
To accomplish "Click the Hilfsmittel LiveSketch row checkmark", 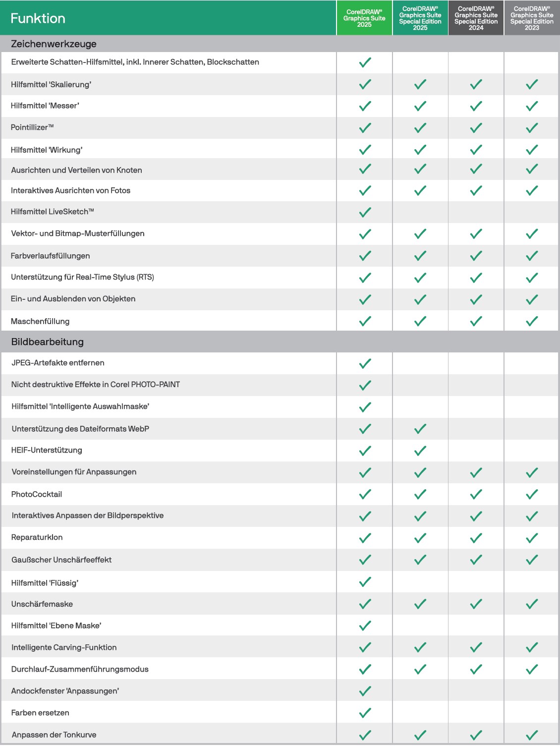I will 365,212.
